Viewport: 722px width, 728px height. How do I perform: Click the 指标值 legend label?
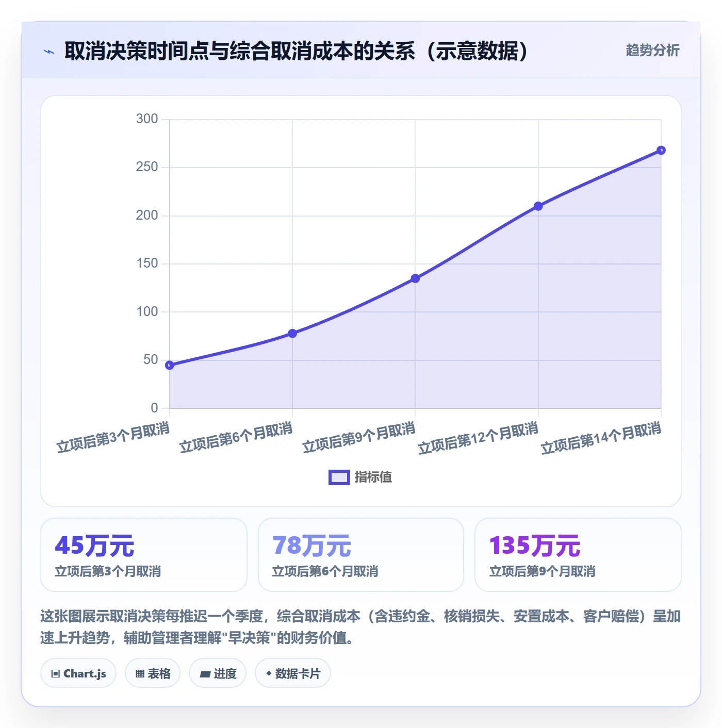coord(373,477)
